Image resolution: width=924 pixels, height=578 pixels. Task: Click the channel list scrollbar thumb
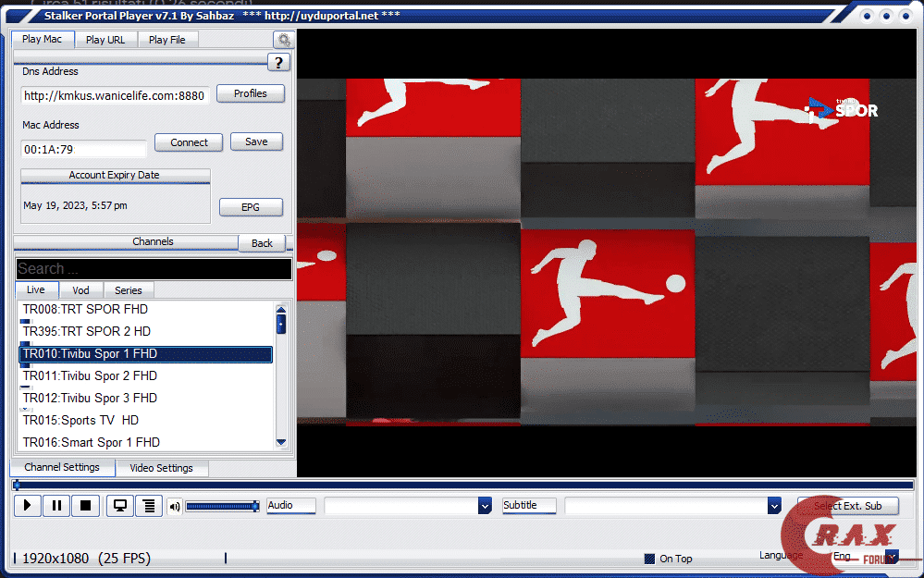(281, 324)
